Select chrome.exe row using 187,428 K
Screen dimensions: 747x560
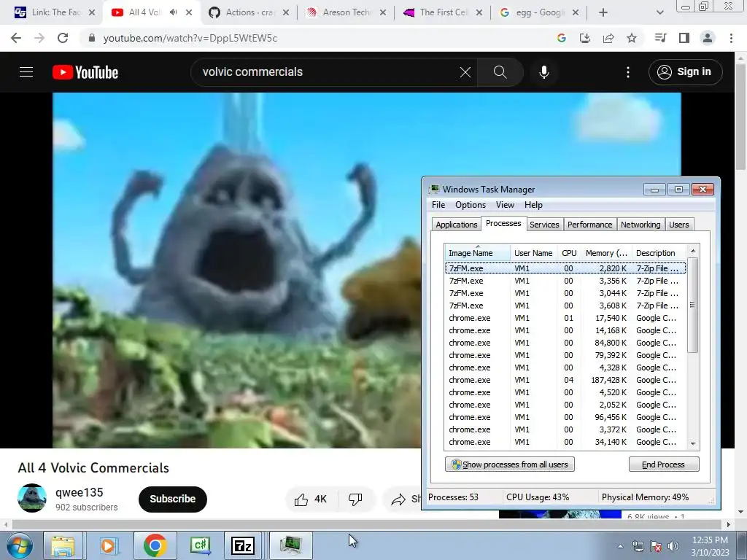tap(565, 380)
